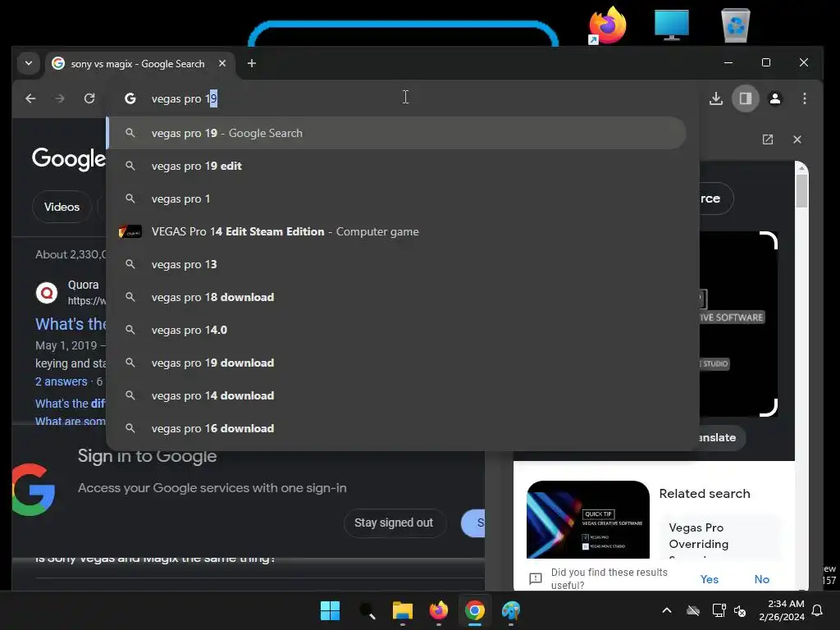
Task: Select suggestion 'vegas pro 19 edit'
Action: (x=396, y=166)
